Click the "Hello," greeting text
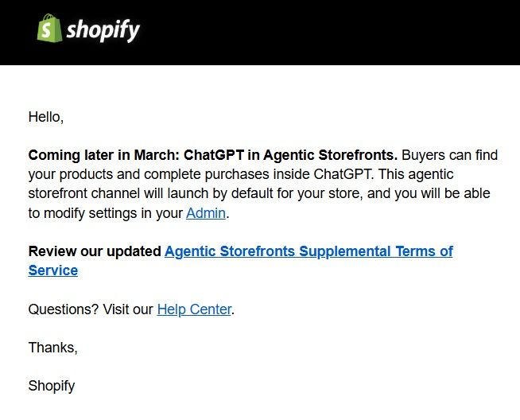The image size is (520, 420). coord(45,117)
